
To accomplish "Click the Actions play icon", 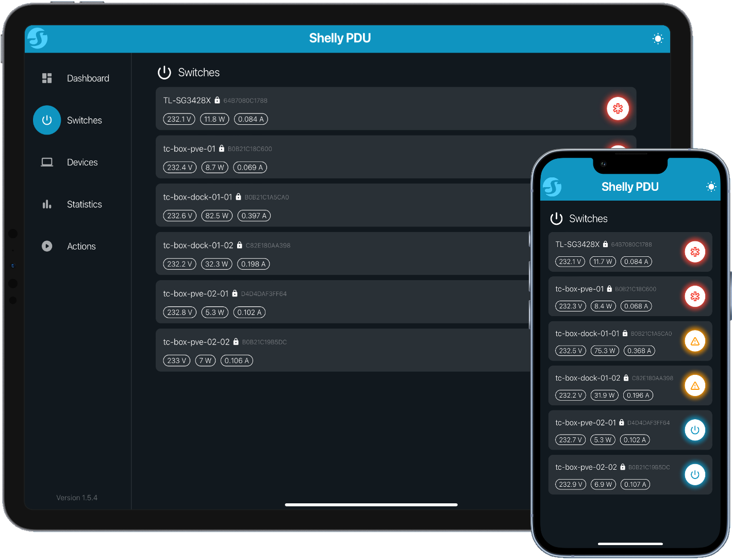I will 47,246.
